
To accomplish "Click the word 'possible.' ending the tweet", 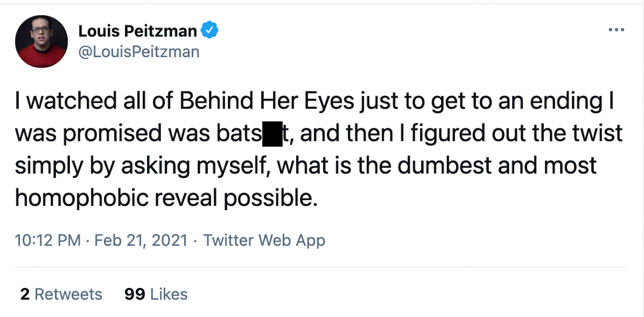I will pos(275,199).
